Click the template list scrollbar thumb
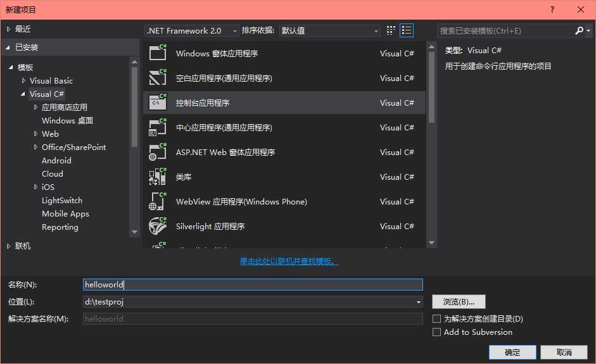Image resolution: width=596 pixels, height=364 pixels. click(431, 87)
